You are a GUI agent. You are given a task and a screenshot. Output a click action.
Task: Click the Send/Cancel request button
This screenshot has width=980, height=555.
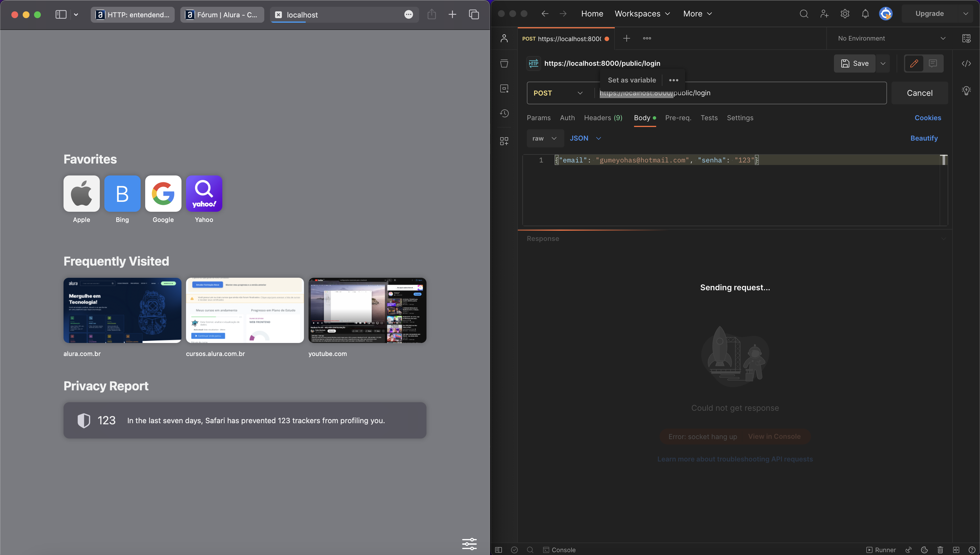[919, 93]
